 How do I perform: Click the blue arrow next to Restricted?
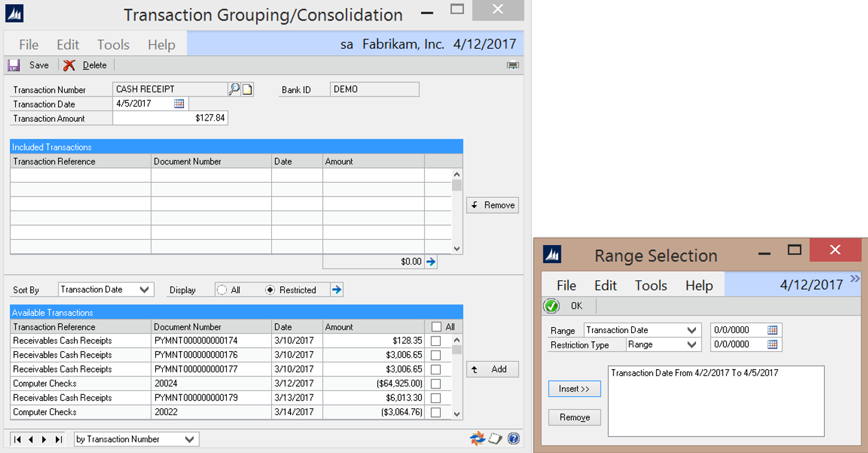[337, 290]
